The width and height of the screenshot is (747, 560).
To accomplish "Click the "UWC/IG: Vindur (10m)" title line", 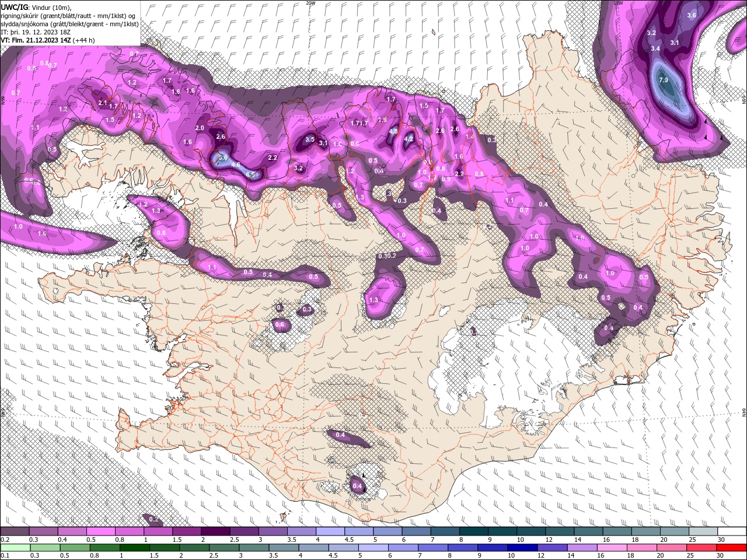I will pos(36,7).
